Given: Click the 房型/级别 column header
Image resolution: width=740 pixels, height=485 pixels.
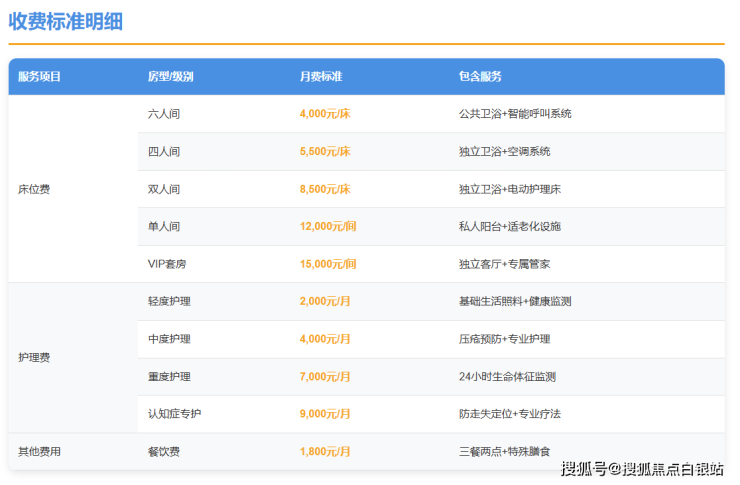Looking at the screenshot, I should (x=170, y=77).
